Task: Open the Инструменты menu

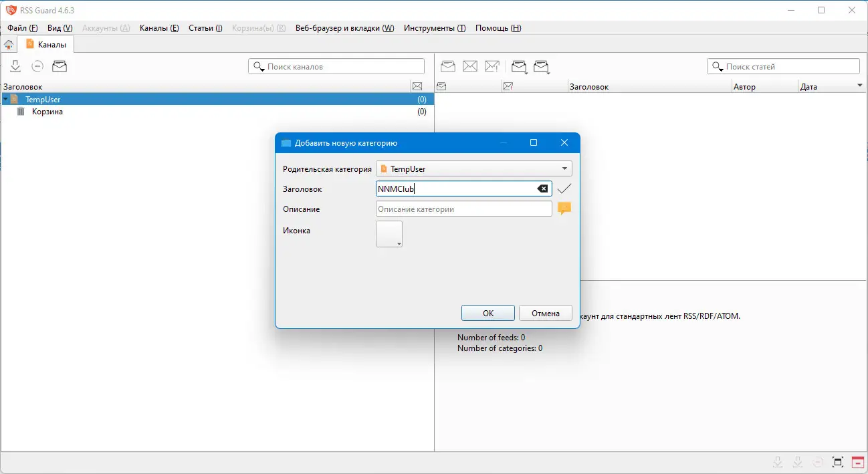Action: [x=435, y=28]
